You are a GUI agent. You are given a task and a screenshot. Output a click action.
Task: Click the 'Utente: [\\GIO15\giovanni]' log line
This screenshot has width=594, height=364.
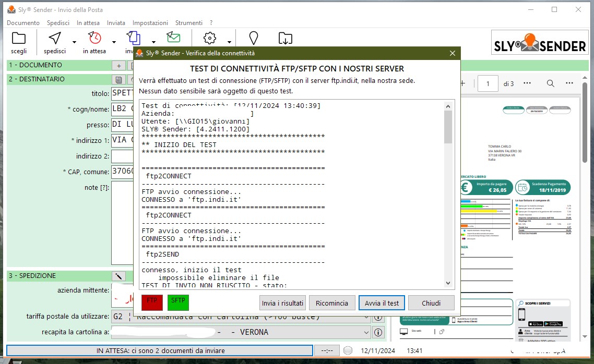tap(195, 122)
